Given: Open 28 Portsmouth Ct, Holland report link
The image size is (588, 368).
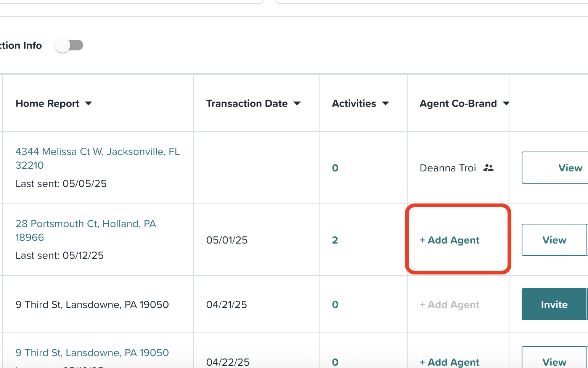Looking at the screenshot, I should (86, 231).
